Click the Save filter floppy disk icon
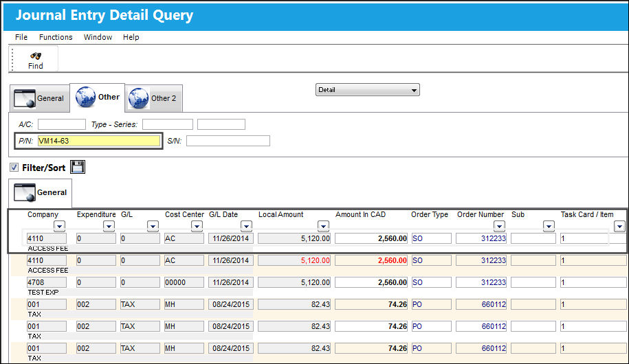The height and width of the screenshot is (364, 629). pyautogui.click(x=78, y=167)
